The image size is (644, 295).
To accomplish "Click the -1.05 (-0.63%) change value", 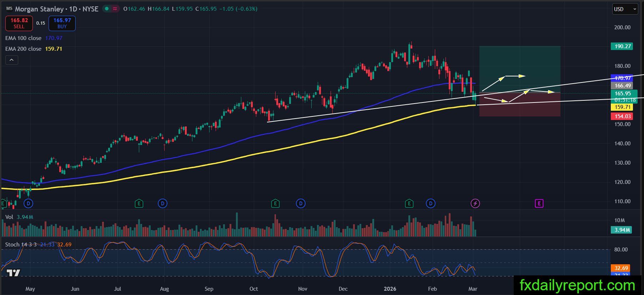I will [x=238, y=9].
